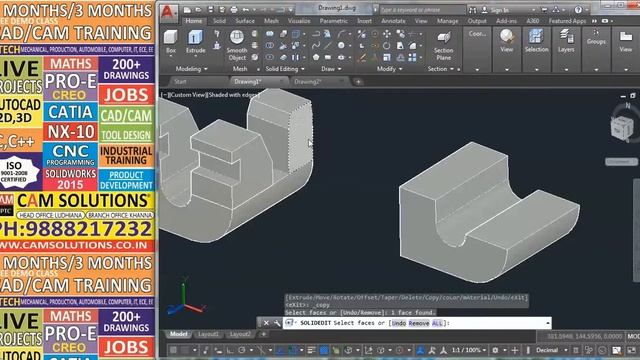Close the command line with X button

pyautogui.click(x=266, y=323)
